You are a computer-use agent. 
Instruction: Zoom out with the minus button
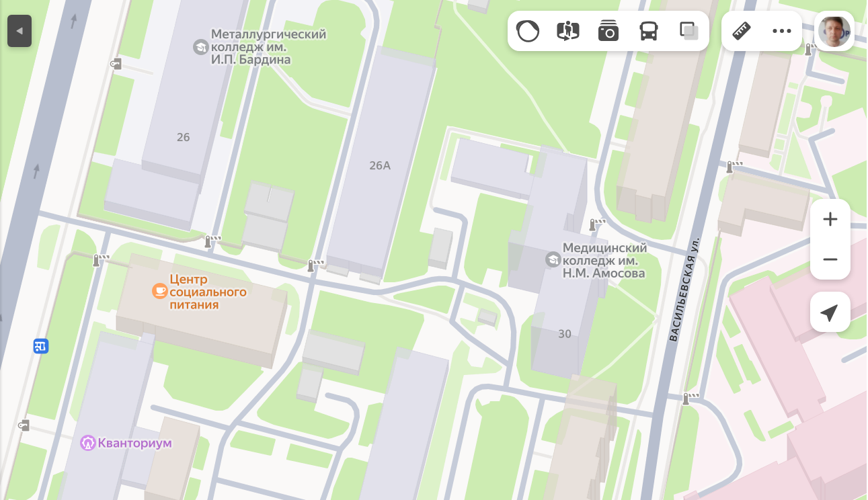[830, 259]
